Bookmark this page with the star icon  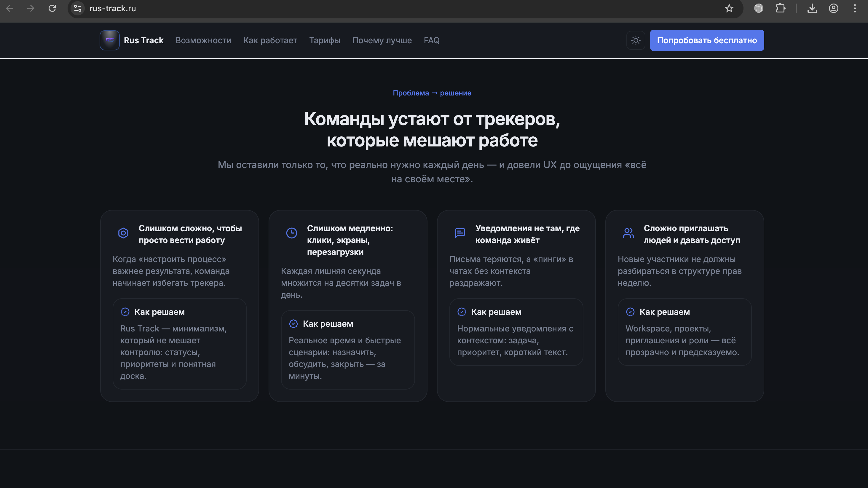tap(729, 8)
